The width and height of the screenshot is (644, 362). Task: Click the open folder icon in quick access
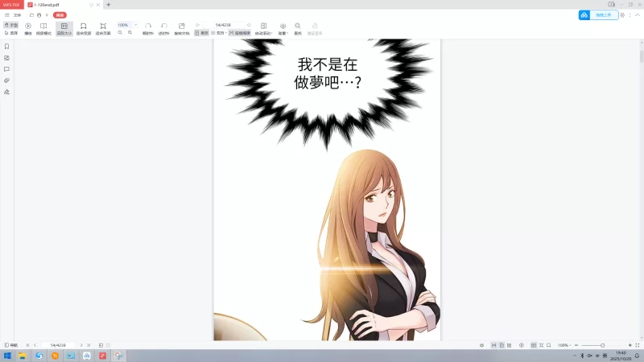tap(31, 15)
